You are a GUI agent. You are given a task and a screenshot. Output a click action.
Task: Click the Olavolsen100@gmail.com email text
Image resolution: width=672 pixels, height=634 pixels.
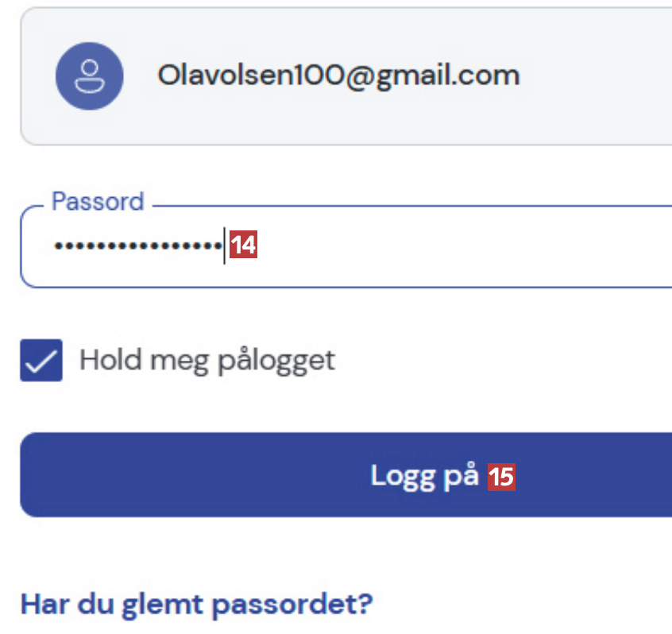338,75
